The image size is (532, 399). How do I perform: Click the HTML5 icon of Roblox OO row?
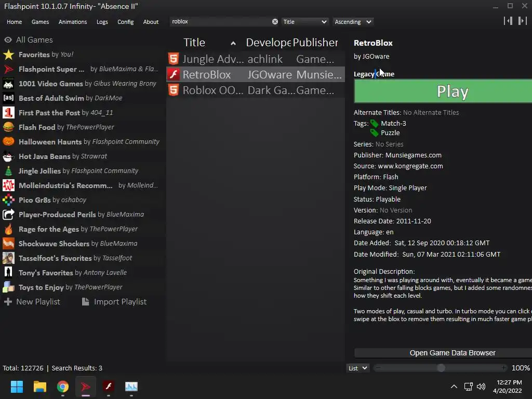point(174,90)
